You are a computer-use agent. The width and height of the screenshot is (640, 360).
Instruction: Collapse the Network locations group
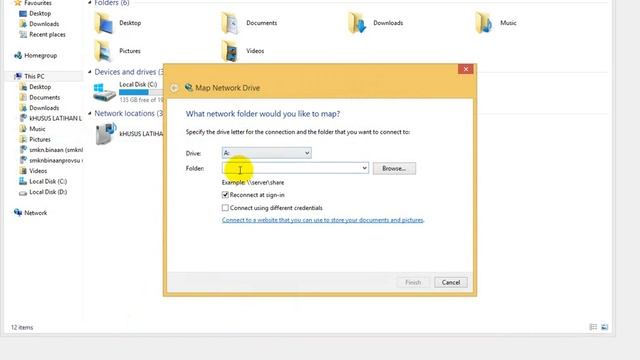(90, 113)
